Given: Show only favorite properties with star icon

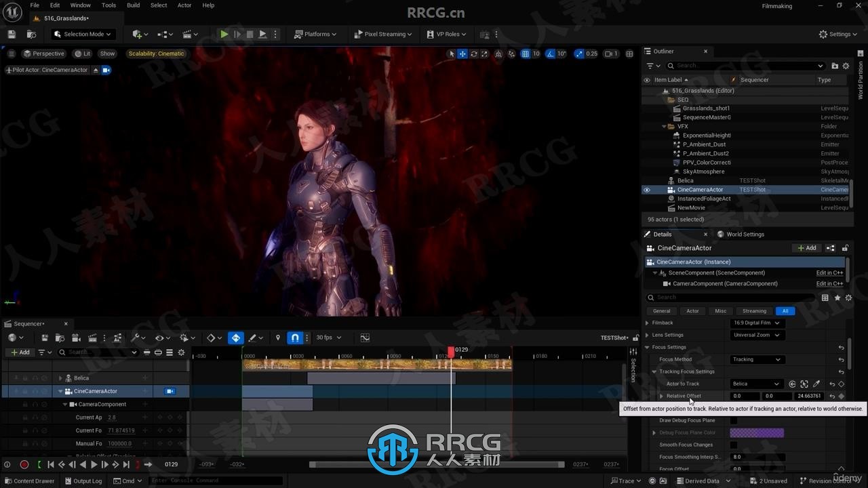Looking at the screenshot, I should pos(837,298).
